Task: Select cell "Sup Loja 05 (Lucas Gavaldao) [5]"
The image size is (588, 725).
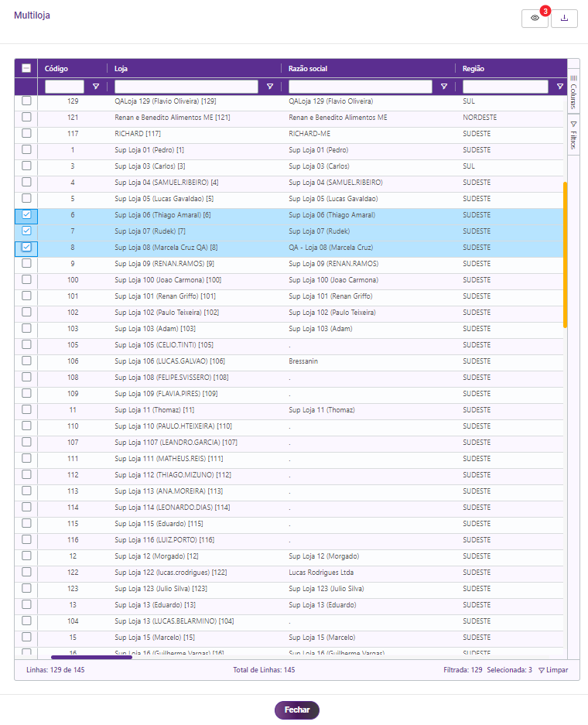Action: 164,198
